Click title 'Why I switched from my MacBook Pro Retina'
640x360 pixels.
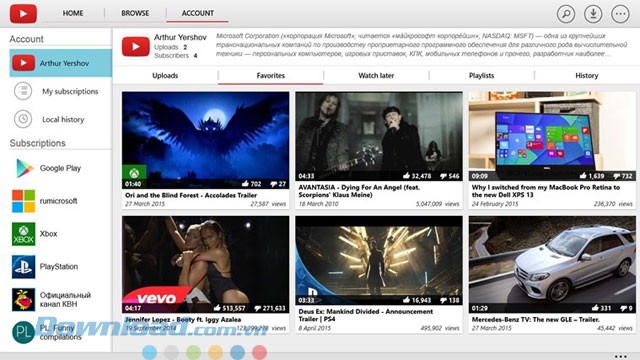pyautogui.click(x=546, y=191)
